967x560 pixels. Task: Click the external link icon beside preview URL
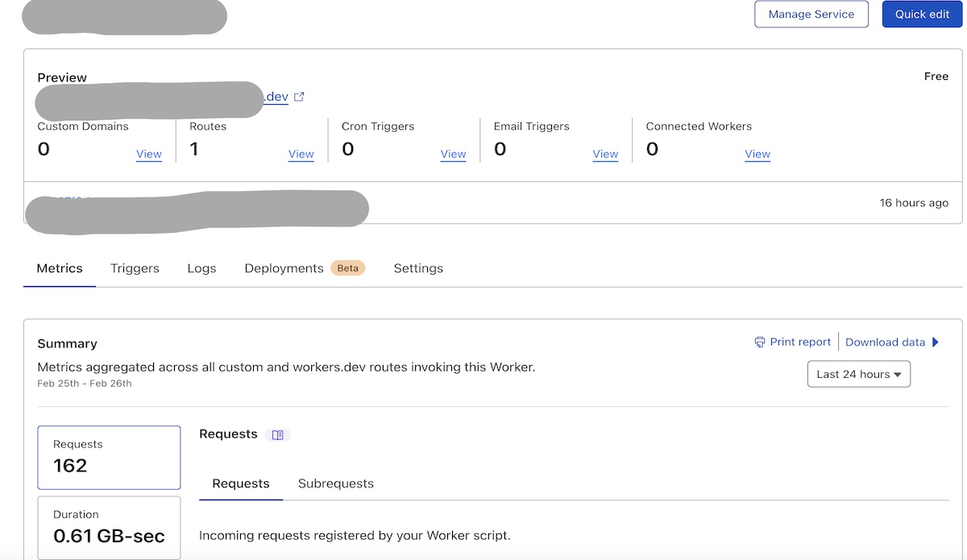click(x=299, y=97)
